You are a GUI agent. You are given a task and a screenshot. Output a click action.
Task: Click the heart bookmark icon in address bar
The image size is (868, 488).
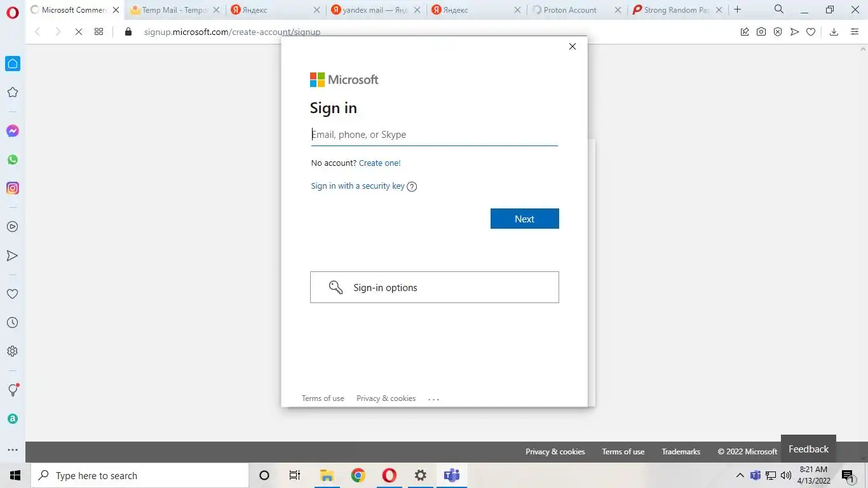click(x=811, y=32)
